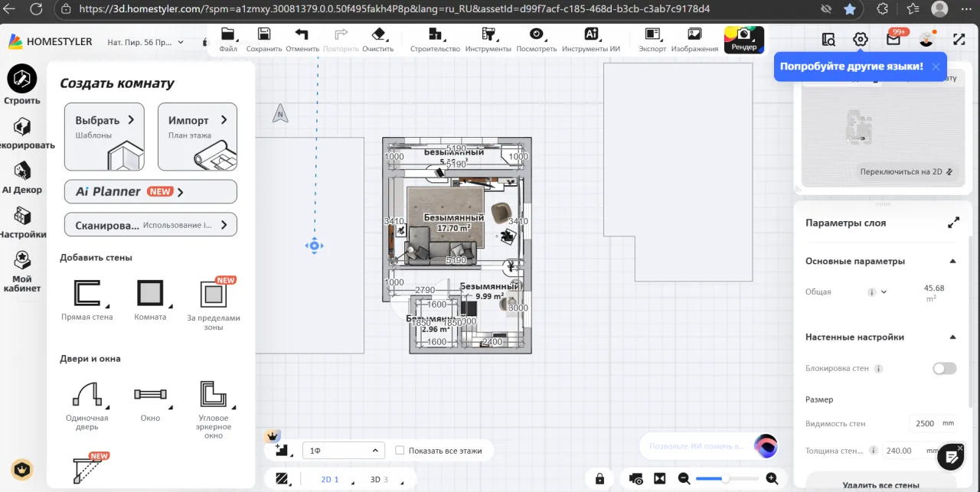Enable the Блокировка стен toggle
The height and width of the screenshot is (492, 980).
pyautogui.click(x=944, y=369)
